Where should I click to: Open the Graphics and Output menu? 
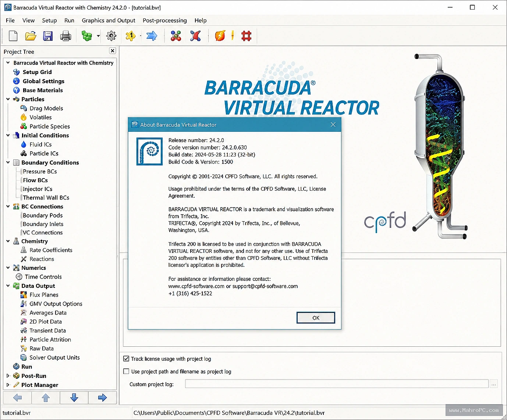point(109,21)
